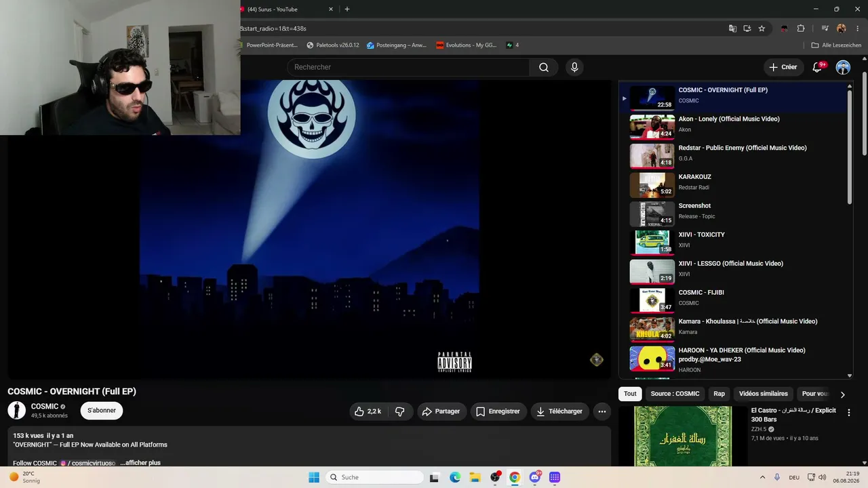Open the Evolutions - My GG bookmark
This screenshot has height=488, width=868.
pos(467,45)
